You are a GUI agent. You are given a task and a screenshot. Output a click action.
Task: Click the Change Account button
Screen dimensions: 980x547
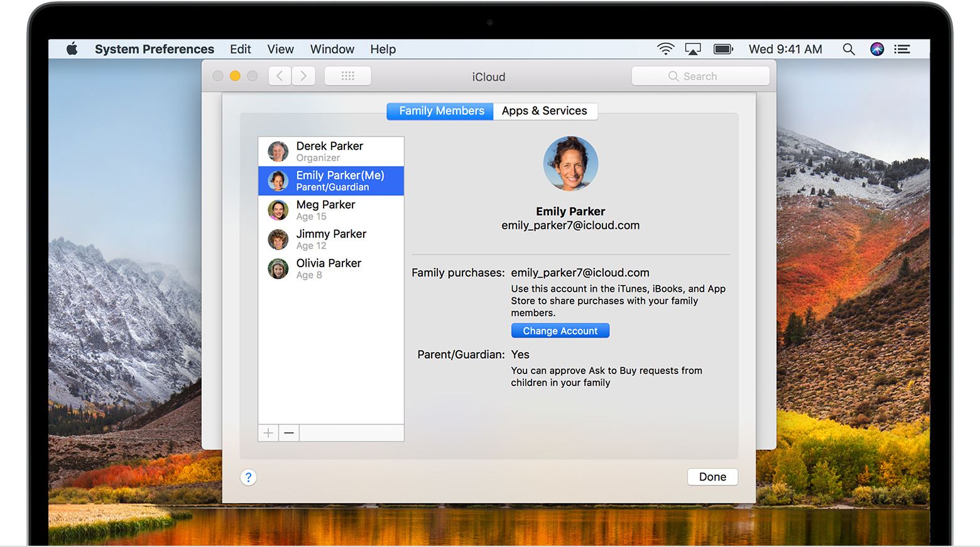pos(560,331)
